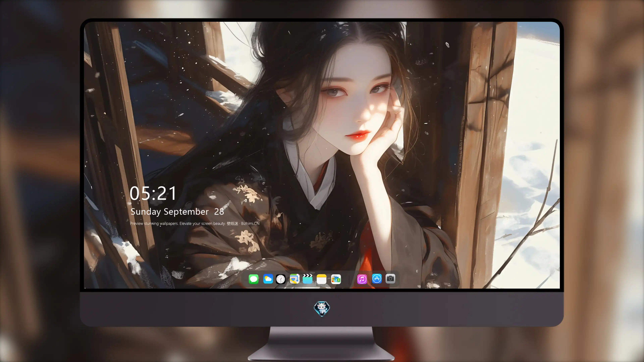Open the yellow Notes app in the dock
644x362 pixels.
321,279
